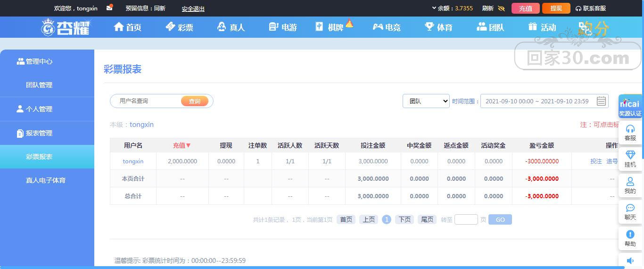644x269 pixels.
Task: Select 真人电子体育 in the left sidebar
Action: pyautogui.click(x=46, y=180)
